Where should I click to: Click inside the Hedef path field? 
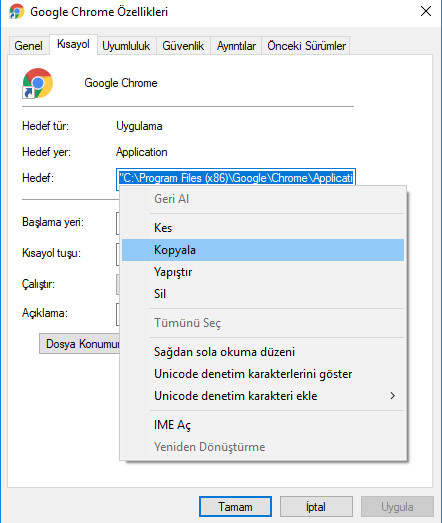pyautogui.click(x=236, y=178)
